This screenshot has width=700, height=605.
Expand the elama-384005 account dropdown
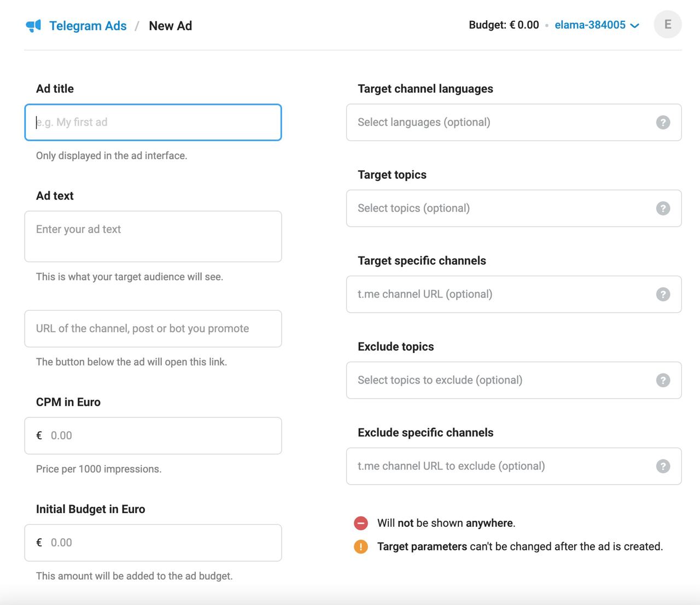[634, 25]
